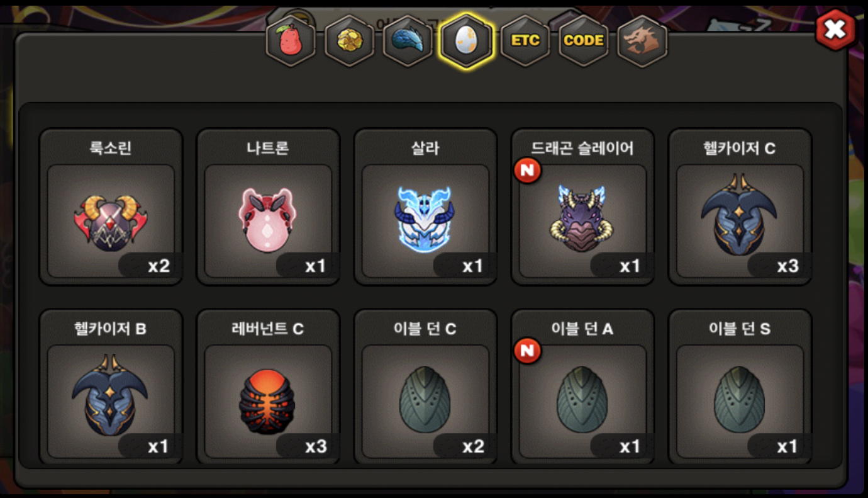Click the N badge on 이블 던 A

coord(528,351)
